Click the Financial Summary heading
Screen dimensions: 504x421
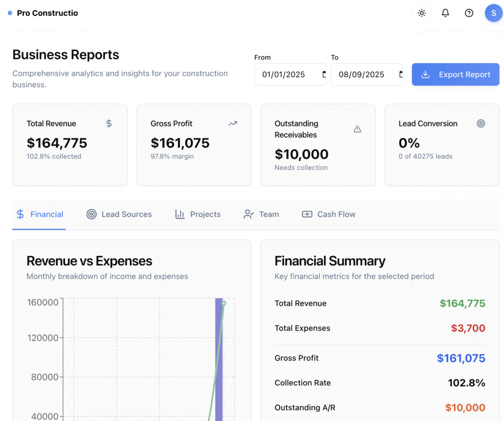coord(330,261)
